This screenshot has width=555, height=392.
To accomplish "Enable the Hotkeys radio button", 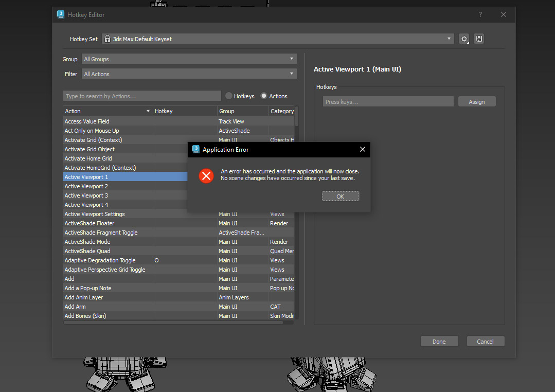I will 228,96.
